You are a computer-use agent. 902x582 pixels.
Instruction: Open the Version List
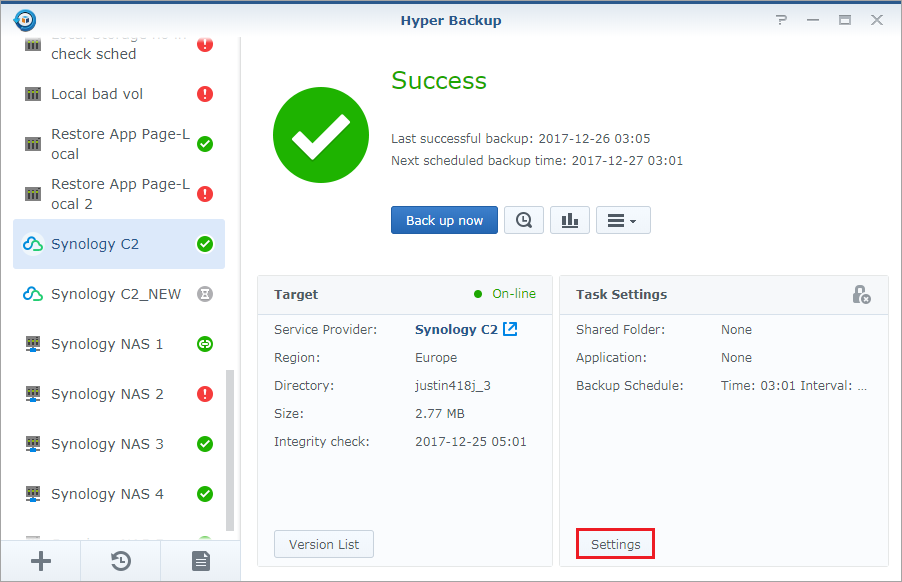(x=323, y=544)
